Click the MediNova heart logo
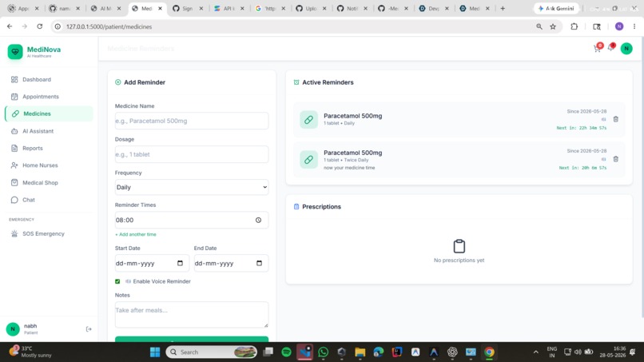The height and width of the screenshot is (362, 644). 15,52
